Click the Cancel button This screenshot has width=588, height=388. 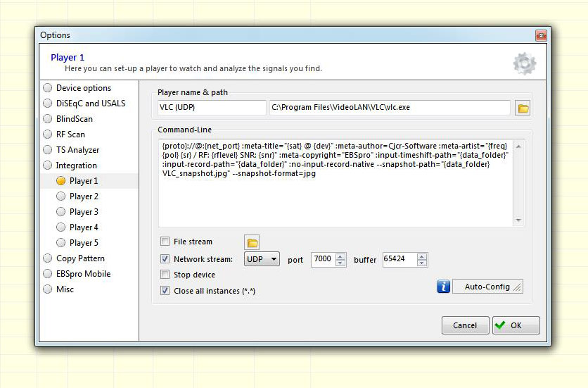[465, 325]
